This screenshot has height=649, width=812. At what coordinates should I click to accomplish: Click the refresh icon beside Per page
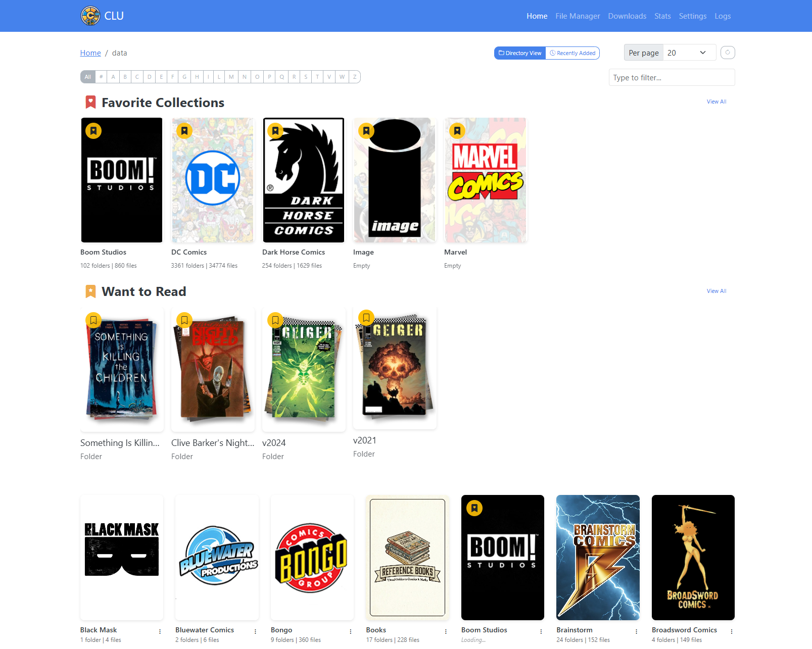click(727, 53)
